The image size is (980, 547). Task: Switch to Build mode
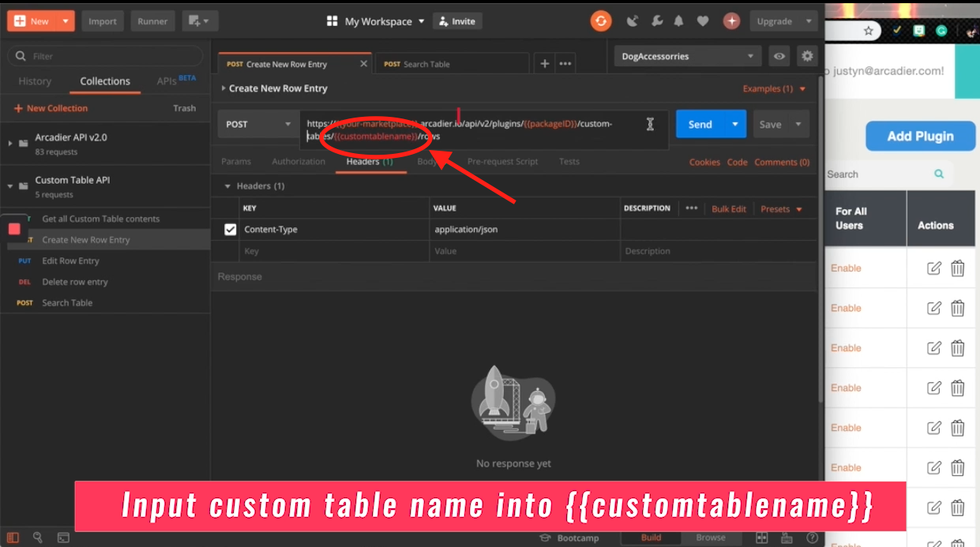[651, 538]
